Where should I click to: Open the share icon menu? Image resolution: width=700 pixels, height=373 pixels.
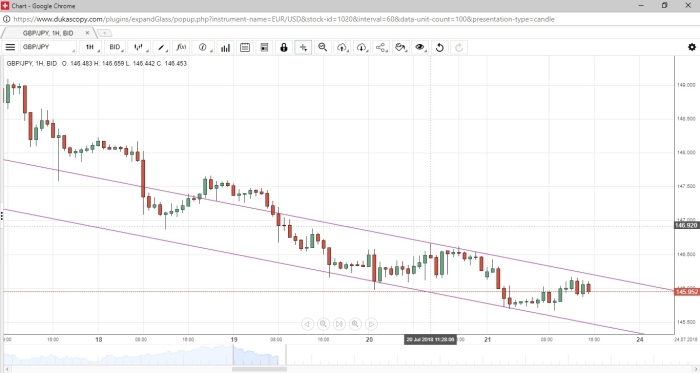(x=381, y=47)
